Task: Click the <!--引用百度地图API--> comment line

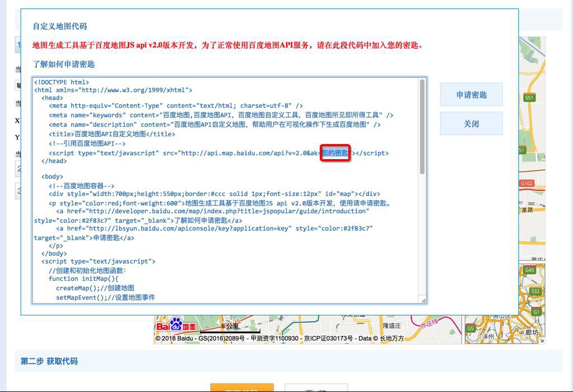Action: coord(87,144)
